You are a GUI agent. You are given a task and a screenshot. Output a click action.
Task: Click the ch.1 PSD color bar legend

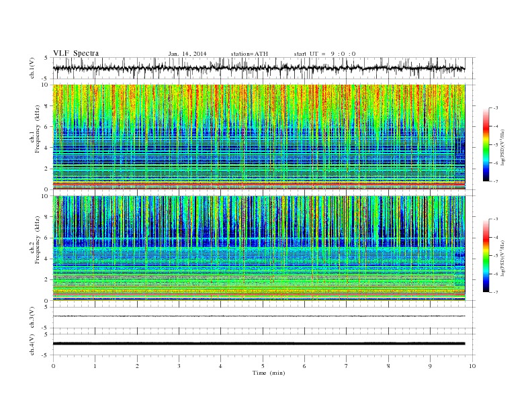(x=486, y=144)
